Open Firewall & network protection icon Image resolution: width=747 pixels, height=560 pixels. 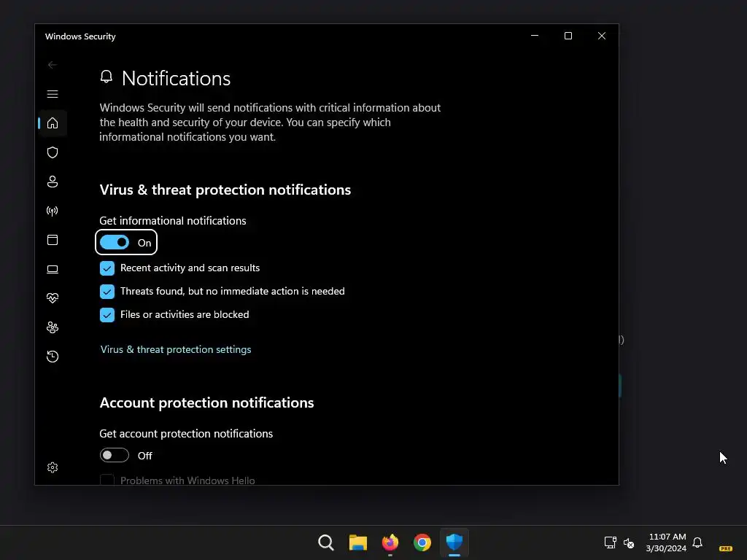point(53,211)
